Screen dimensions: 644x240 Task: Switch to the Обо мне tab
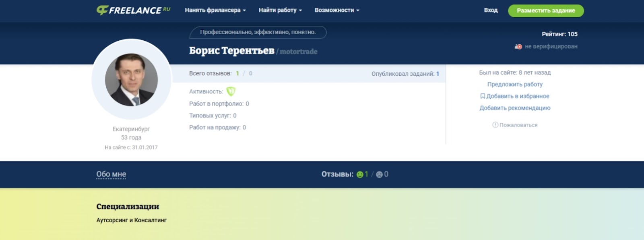(111, 174)
